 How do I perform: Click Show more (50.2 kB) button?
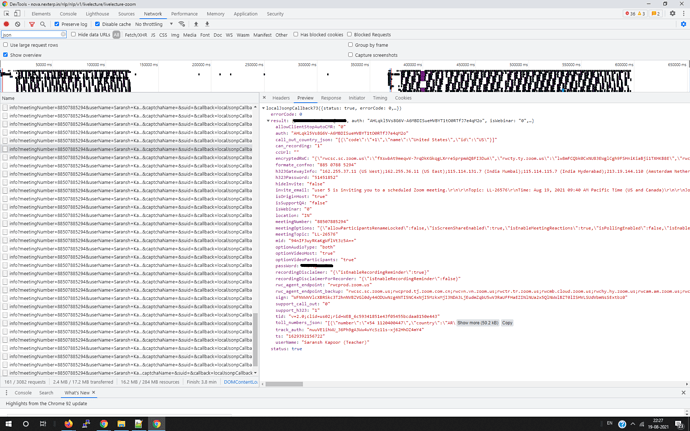point(477,323)
